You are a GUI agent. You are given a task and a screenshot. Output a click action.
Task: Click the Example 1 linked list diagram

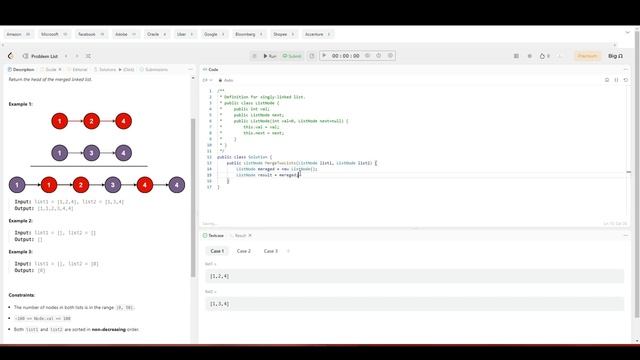pos(97,153)
